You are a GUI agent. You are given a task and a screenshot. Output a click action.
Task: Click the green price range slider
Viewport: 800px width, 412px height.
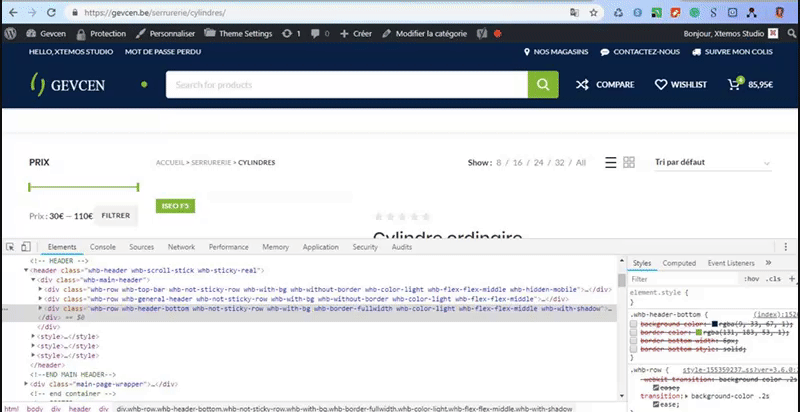pos(84,187)
